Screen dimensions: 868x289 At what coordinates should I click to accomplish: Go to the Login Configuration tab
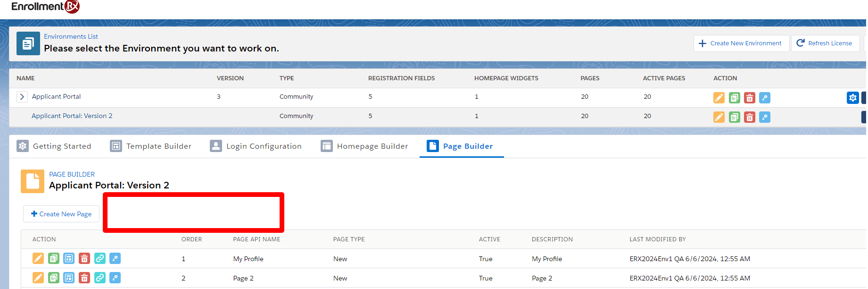[256, 146]
